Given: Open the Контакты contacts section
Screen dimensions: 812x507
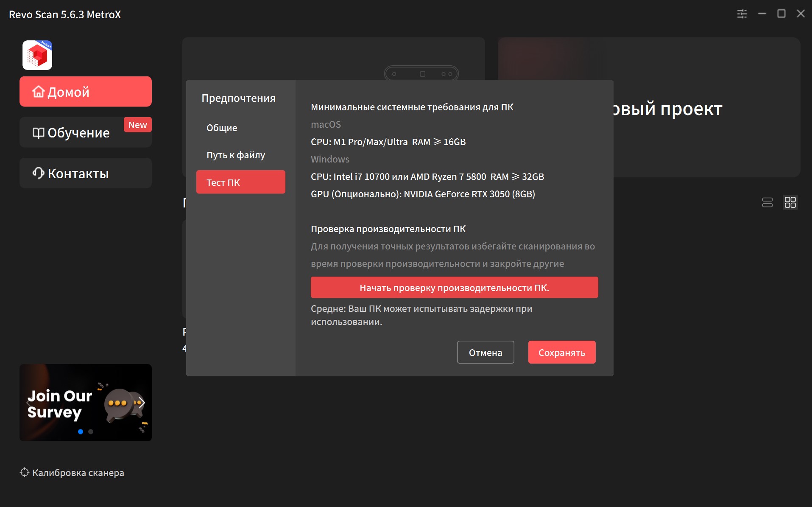Looking at the screenshot, I should tap(86, 173).
